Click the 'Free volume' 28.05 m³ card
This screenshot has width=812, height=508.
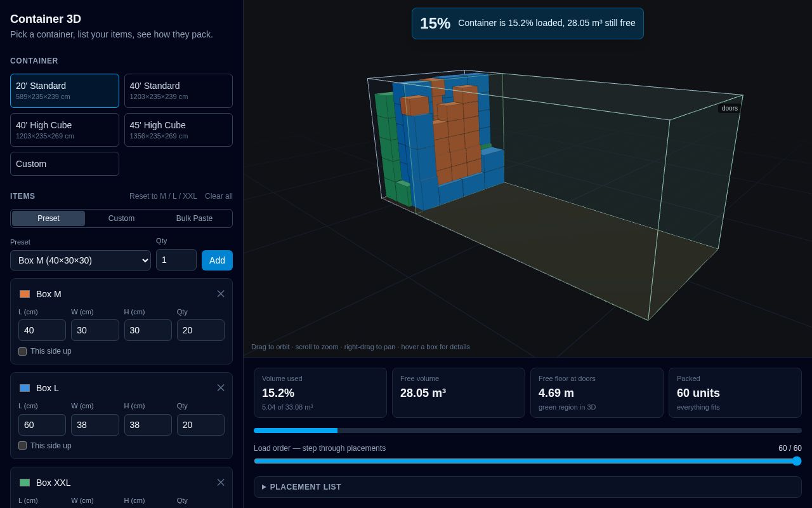(459, 392)
